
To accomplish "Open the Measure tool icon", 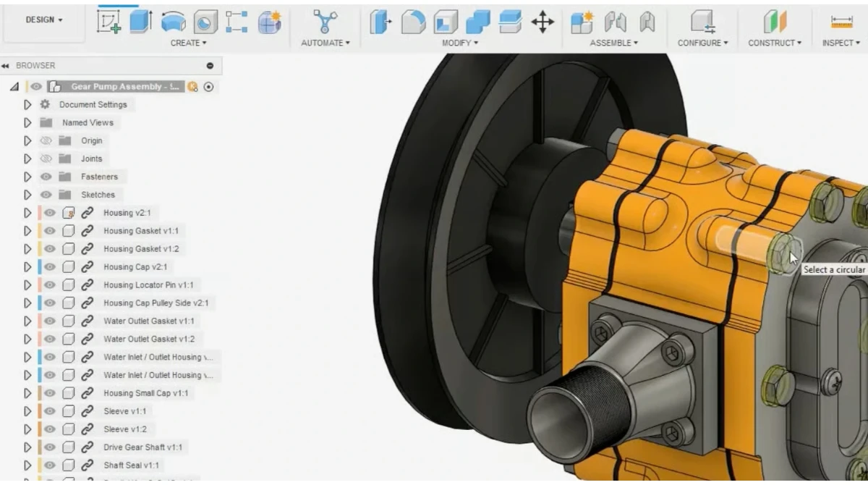I will tap(841, 22).
